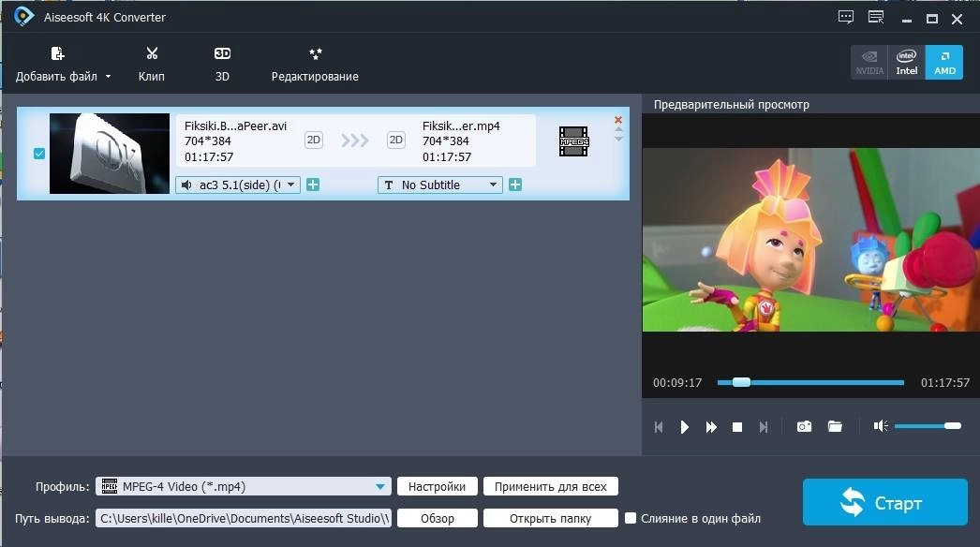Click the Открыть папку button
Image resolution: width=980 pixels, height=547 pixels.
pyautogui.click(x=551, y=518)
